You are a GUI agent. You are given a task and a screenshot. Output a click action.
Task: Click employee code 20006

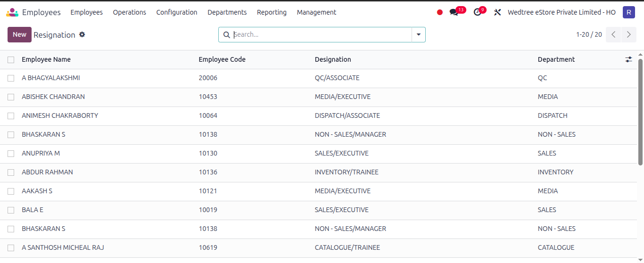click(x=208, y=78)
